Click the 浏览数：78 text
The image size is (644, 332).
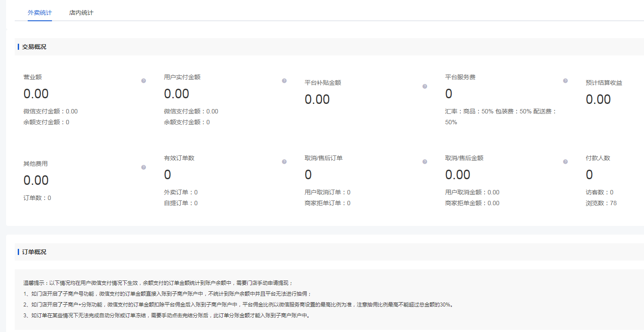[602, 203]
